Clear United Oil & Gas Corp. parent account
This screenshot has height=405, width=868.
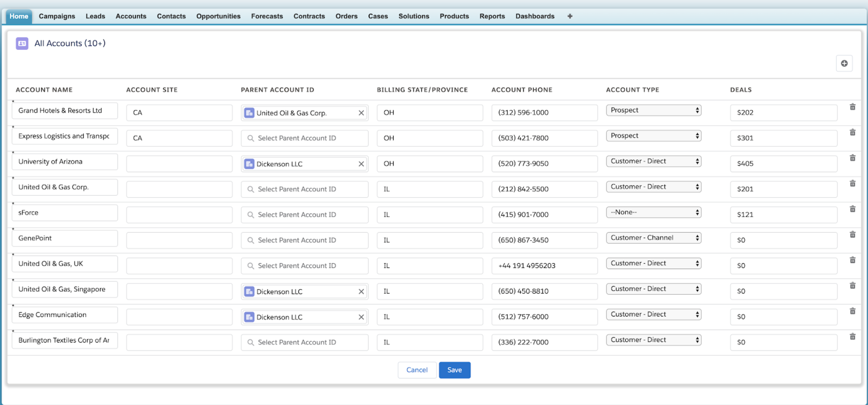pyautogui.click(x=361, y=113)
